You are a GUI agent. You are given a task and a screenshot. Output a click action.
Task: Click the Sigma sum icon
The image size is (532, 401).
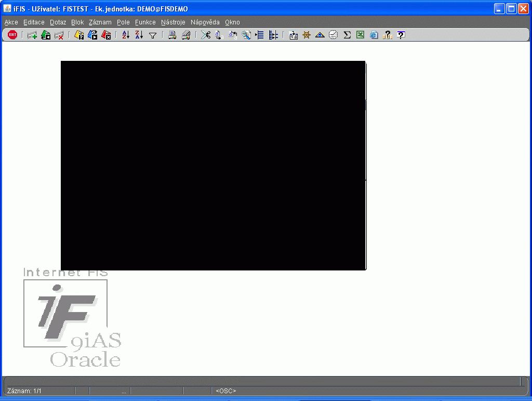coord(347,35)
